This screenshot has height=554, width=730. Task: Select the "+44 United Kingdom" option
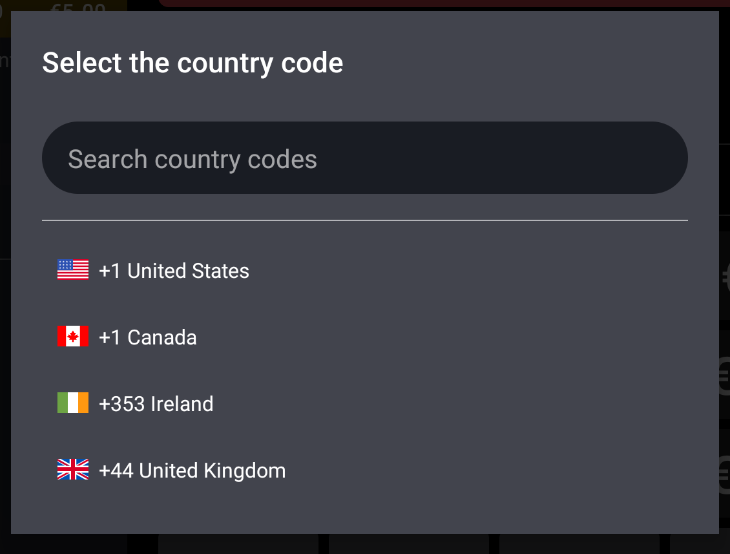192,471
